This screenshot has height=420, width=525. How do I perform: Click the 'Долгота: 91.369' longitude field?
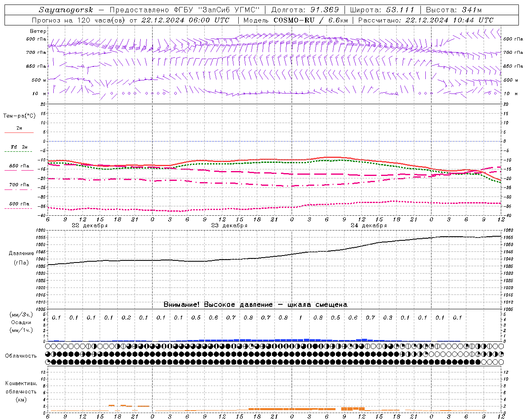pyautogui.click(x=305, y=10)
